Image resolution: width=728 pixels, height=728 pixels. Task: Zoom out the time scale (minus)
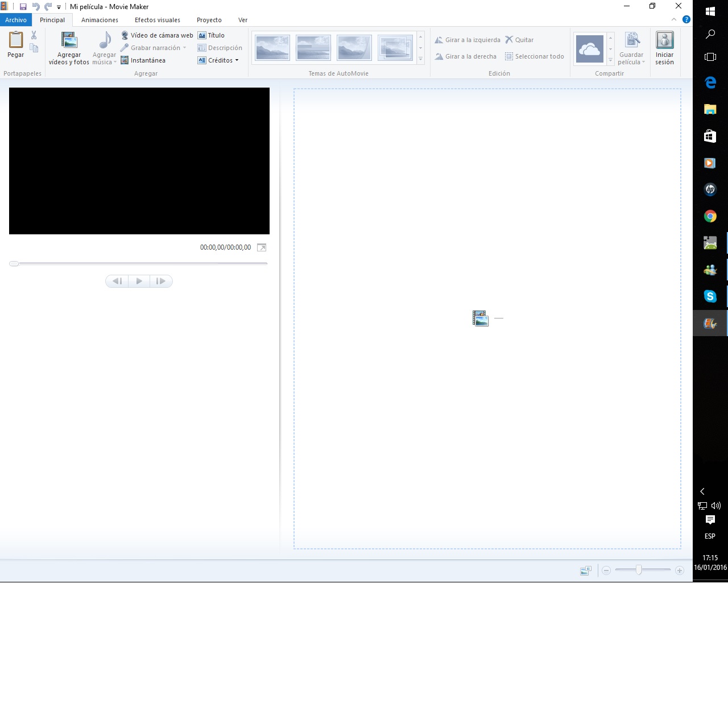coord(606,570)
